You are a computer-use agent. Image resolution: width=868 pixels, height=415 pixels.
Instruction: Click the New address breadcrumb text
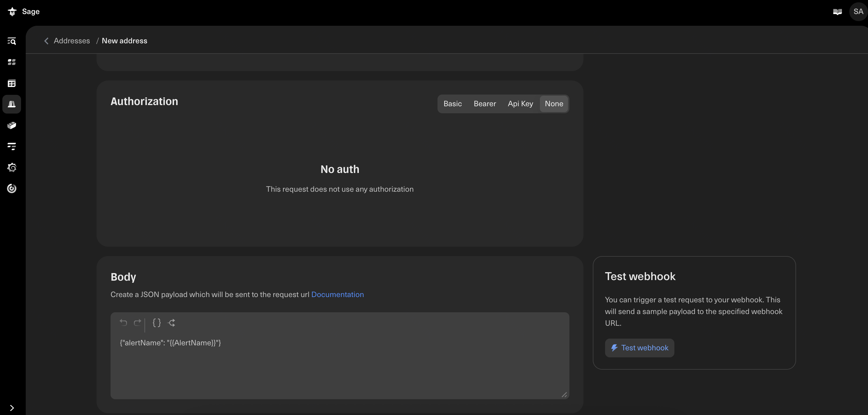coord(124,41)
